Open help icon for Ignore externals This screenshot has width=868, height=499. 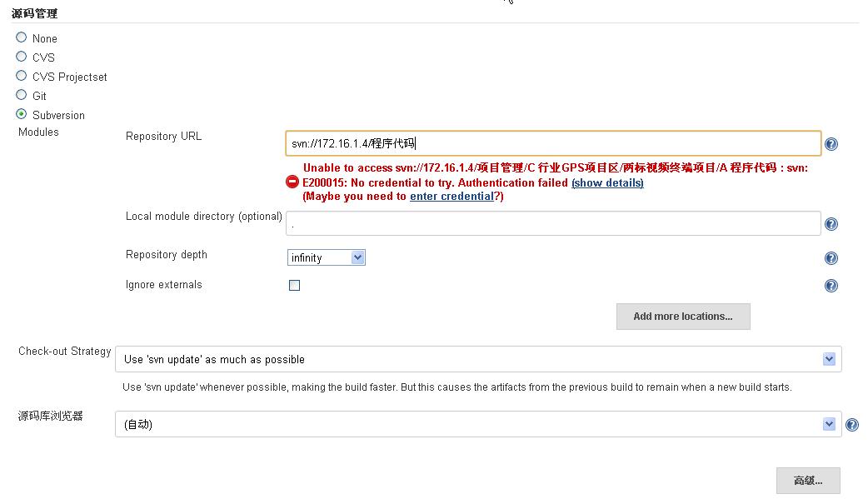[x=831, y=286]
